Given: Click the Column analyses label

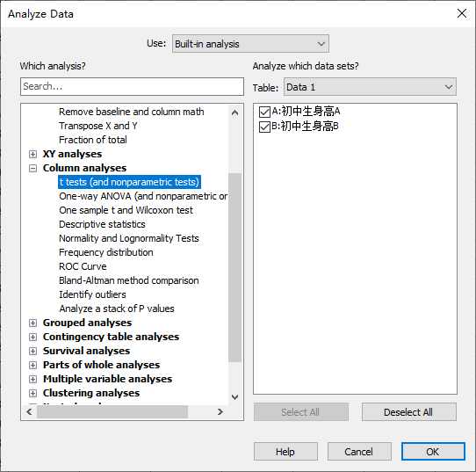Looking at the screenshot, I should pos(84,168).
